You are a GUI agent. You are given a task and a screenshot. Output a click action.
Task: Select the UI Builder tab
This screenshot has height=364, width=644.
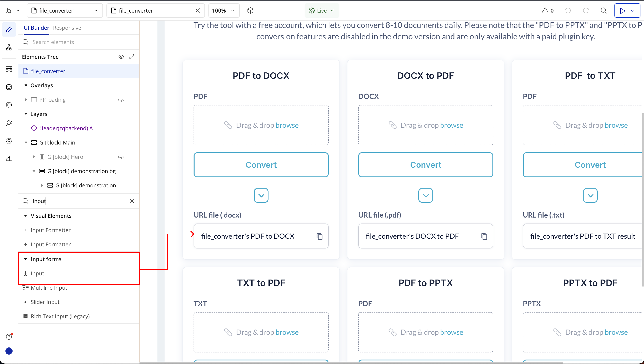[x=36, y=28]
